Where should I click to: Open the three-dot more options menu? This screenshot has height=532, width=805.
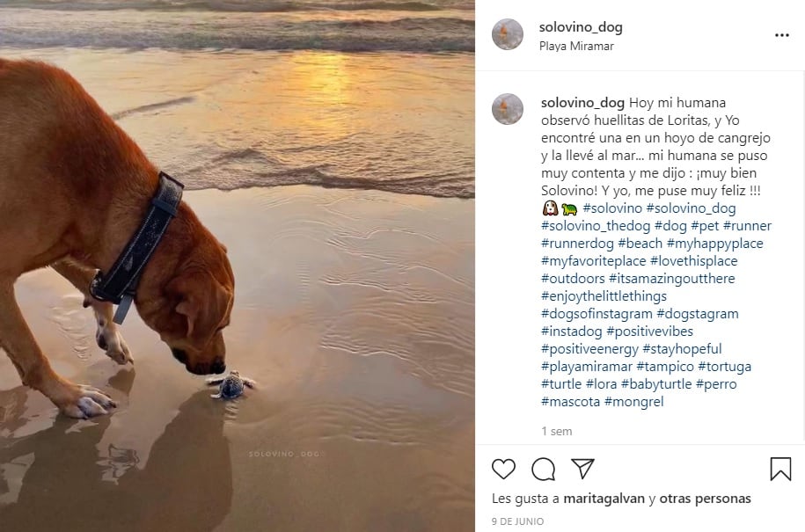pyautogui.click(x=782, y=35)
